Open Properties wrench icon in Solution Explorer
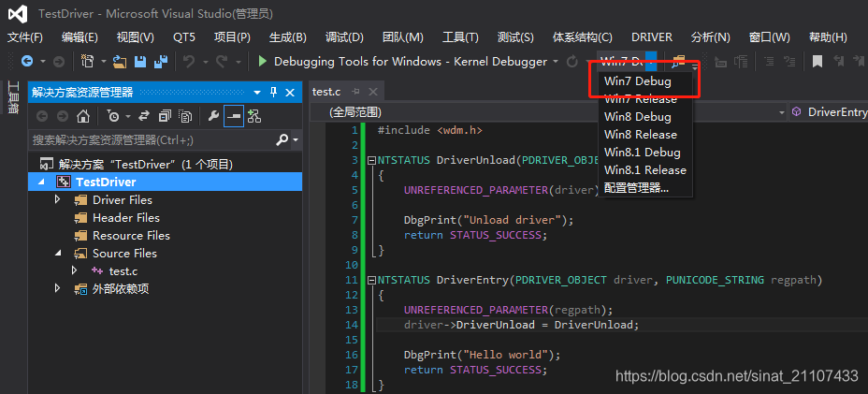The height and width of the screenshot is (394, 868). pos(213,116)
